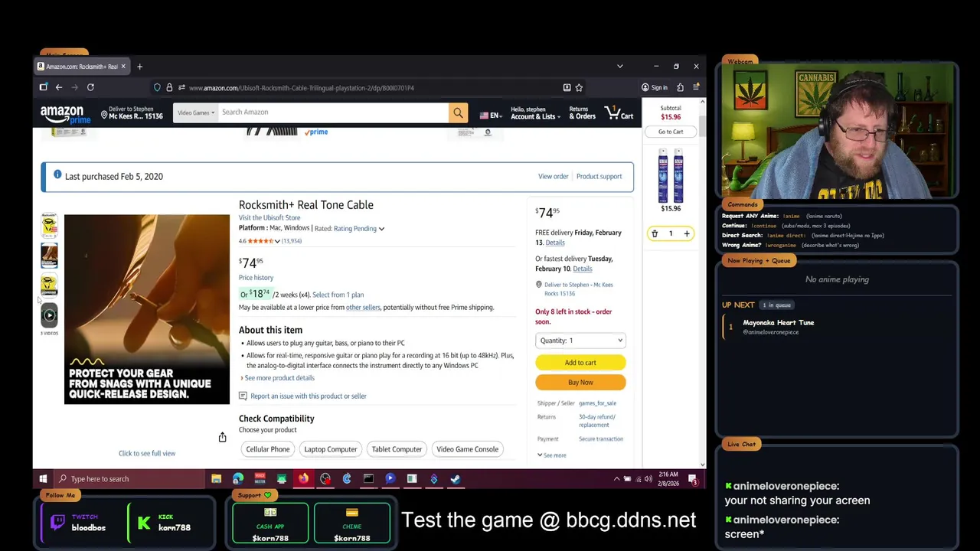The height and width of the screenshot is (551, 980).
Task: Click the Sign in button in Firefox toolbar
Action: [x=654, y=87]
